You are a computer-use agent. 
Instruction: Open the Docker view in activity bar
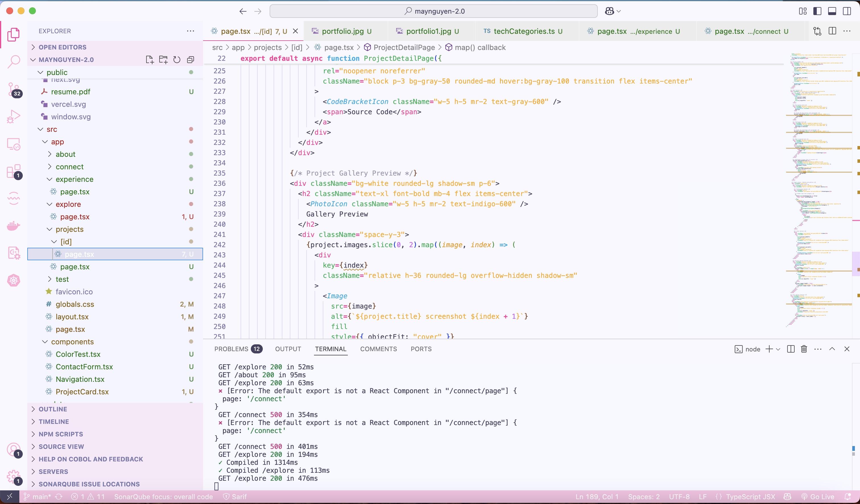14,226
